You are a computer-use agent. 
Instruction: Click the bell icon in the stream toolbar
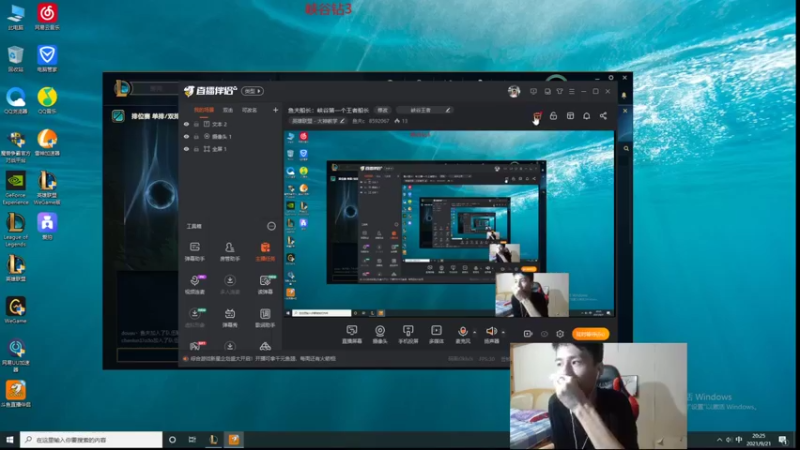click(587, 116)
